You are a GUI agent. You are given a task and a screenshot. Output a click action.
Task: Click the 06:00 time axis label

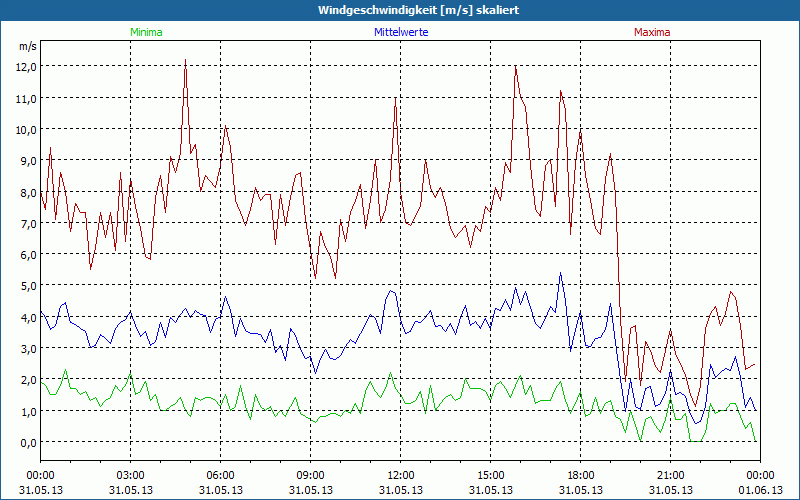pos(220,476)
